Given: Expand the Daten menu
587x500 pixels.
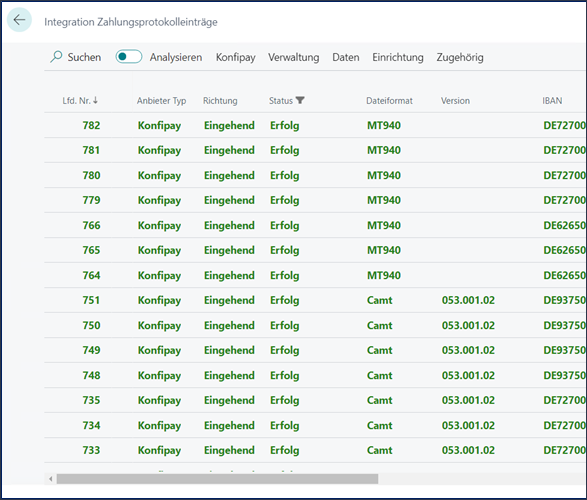Looking at the screenshot, I should pos(346,57).
